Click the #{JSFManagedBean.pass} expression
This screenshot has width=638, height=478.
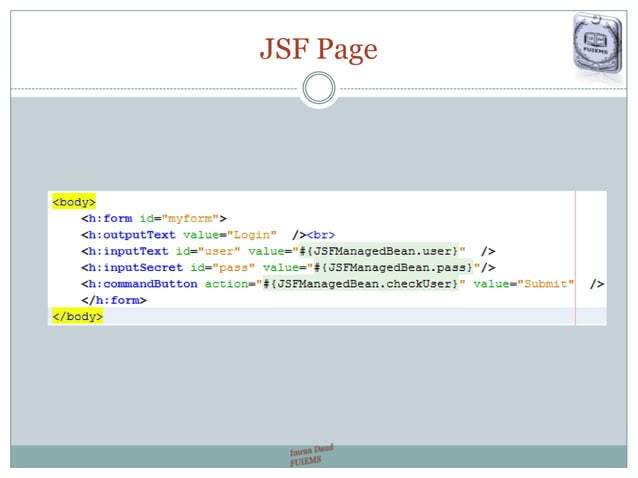click(393, 267)
